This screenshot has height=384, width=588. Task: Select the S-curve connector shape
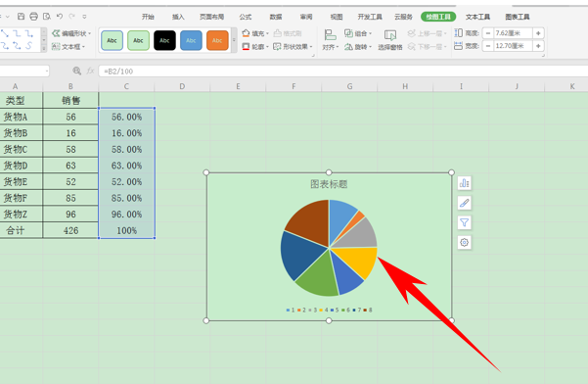29,46
